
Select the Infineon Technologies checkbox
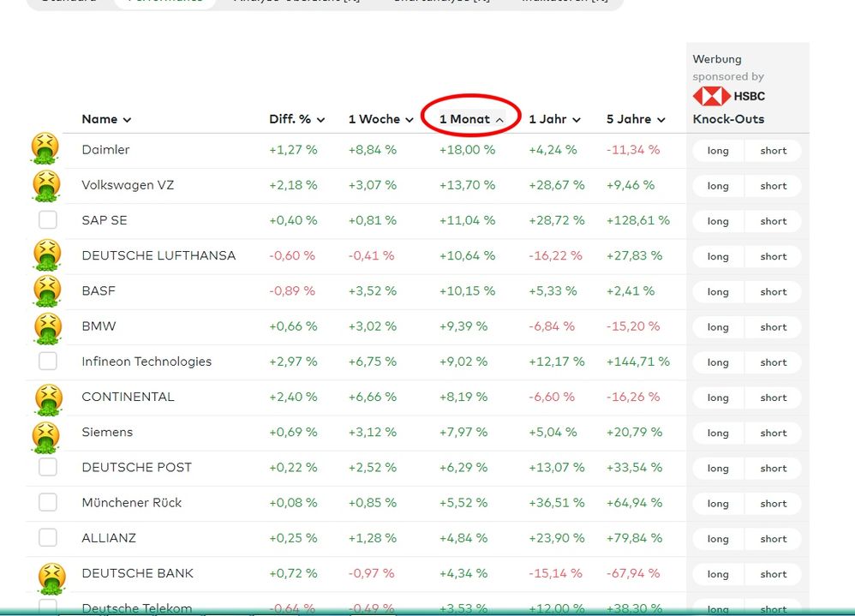click(x=48, y=362)
